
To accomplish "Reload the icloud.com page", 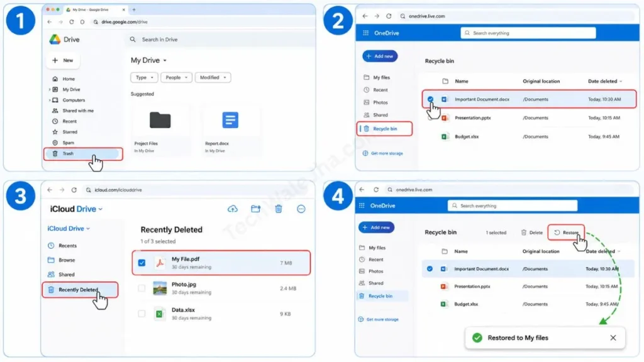I will 74,190.
